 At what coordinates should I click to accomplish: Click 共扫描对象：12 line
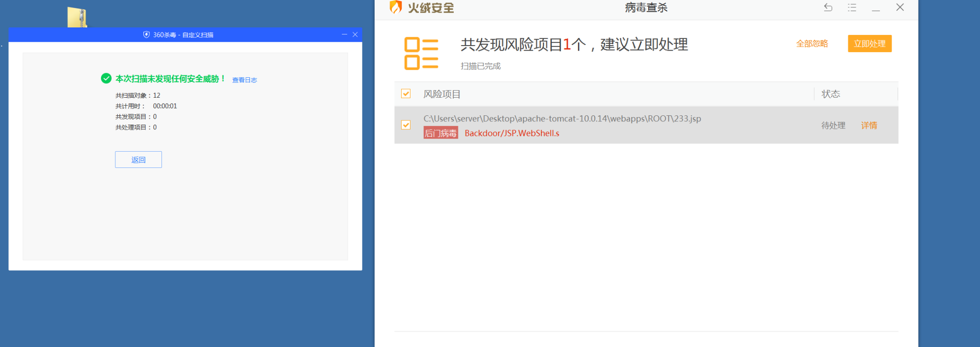pyautogui.click(x=138, y=95)
